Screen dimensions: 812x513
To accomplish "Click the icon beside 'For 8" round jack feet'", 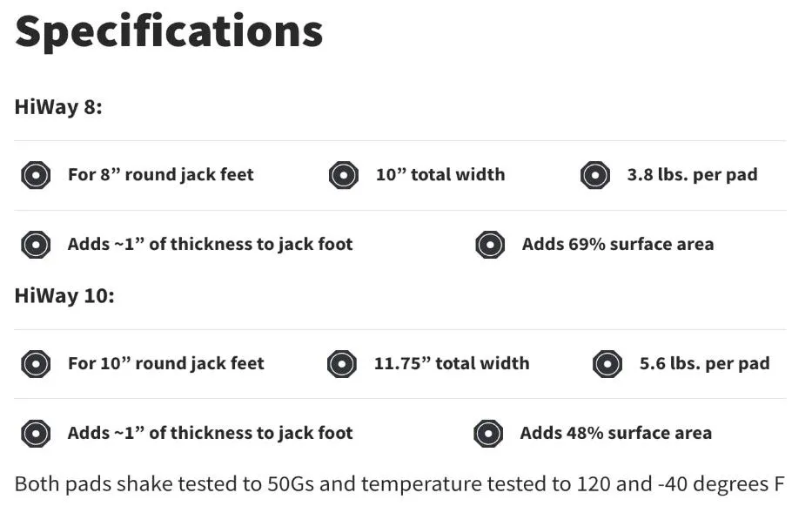I will (36, 175).
